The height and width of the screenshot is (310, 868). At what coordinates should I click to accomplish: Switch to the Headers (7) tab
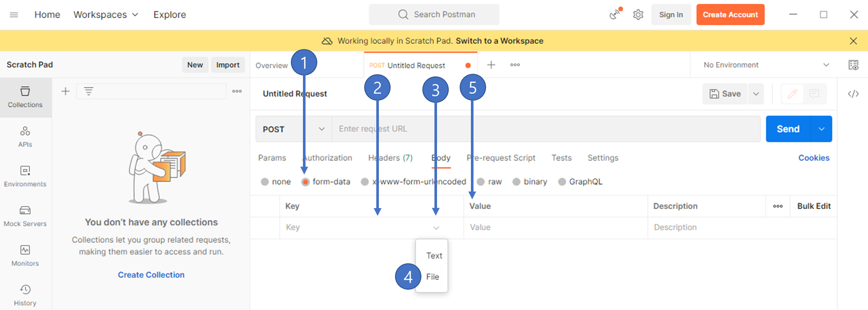pos(390,158)
